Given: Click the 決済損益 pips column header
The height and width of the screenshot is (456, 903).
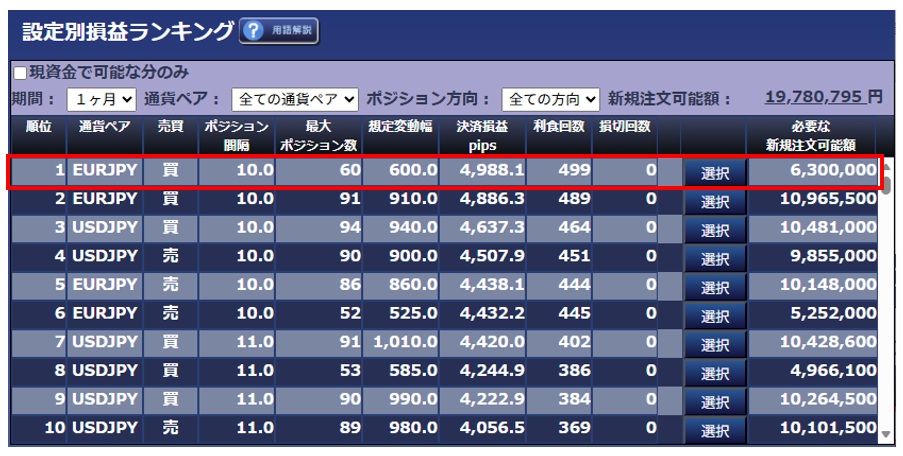Looking at the screenshot, I should click(482, 135).
